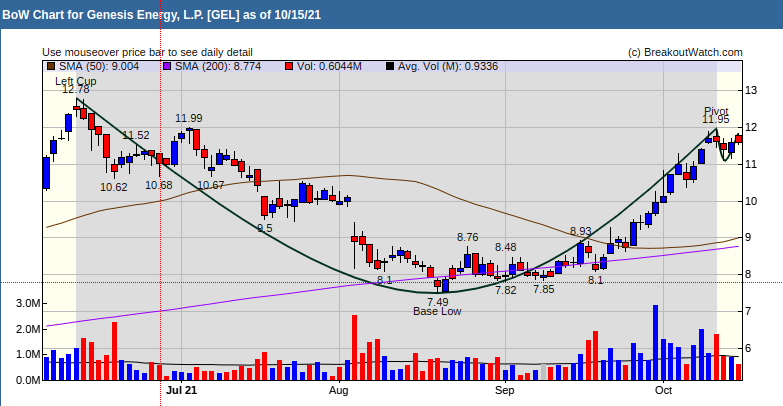The width and height of the screenshot is (783, 406).
Task: Click the BreakoutWatch.com copyright text
Action: [x=685, y=52]
